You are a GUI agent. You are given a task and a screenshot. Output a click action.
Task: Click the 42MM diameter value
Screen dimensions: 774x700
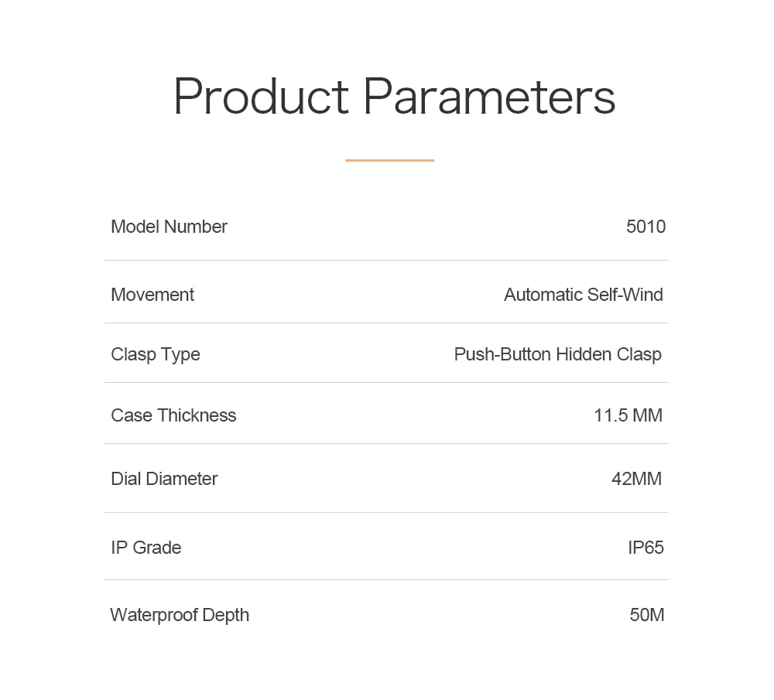[636, 479]
